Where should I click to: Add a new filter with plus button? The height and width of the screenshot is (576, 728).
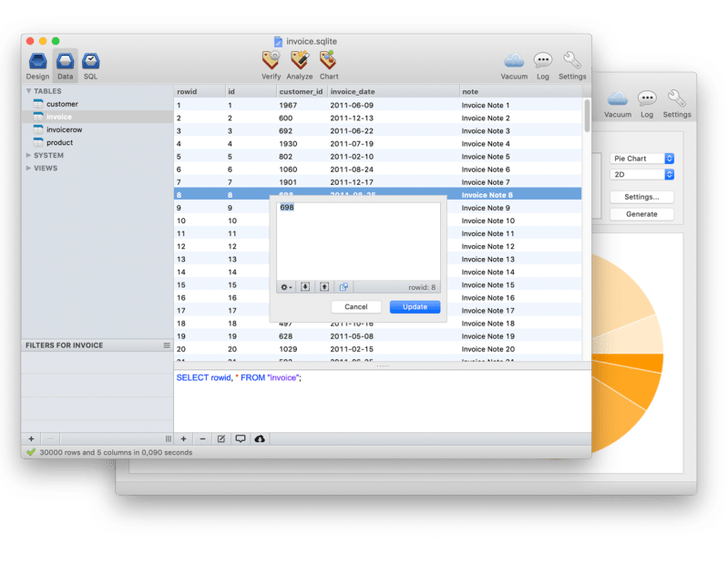tap(31, 439)
